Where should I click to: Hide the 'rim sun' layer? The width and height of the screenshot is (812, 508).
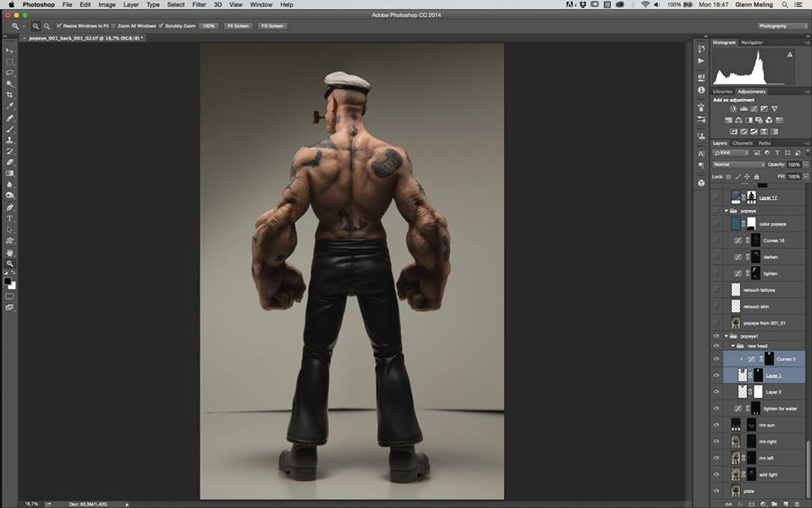coord(716,425)
